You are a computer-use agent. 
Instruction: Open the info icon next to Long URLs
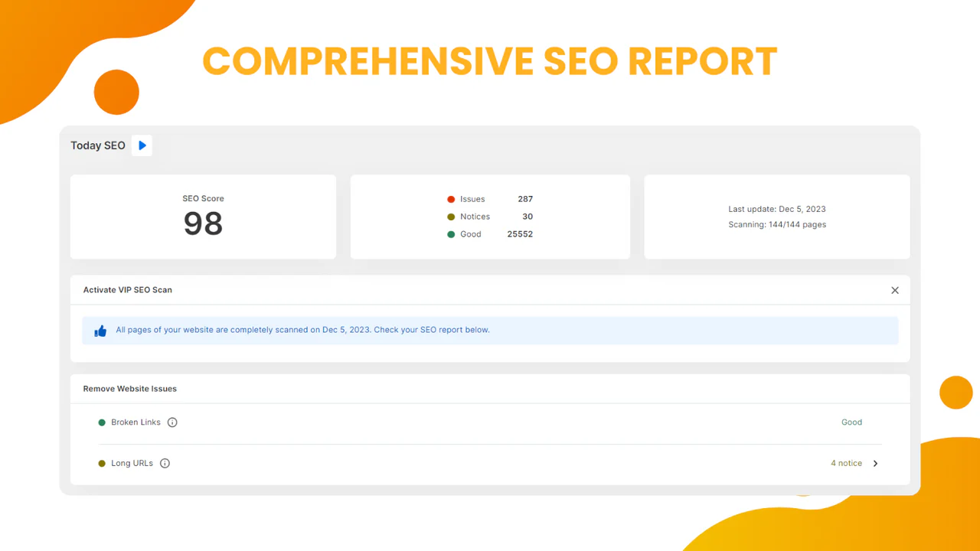point(165,463)
